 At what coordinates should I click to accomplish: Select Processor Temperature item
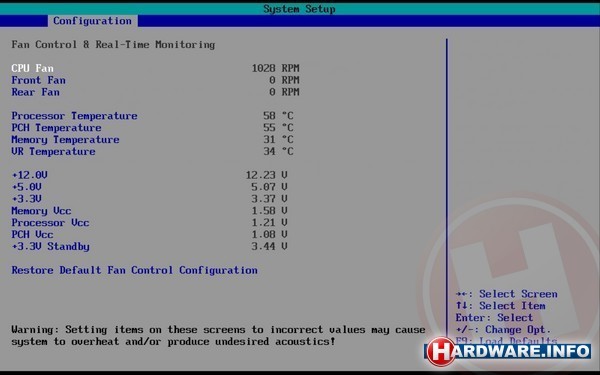pos(74,116)
